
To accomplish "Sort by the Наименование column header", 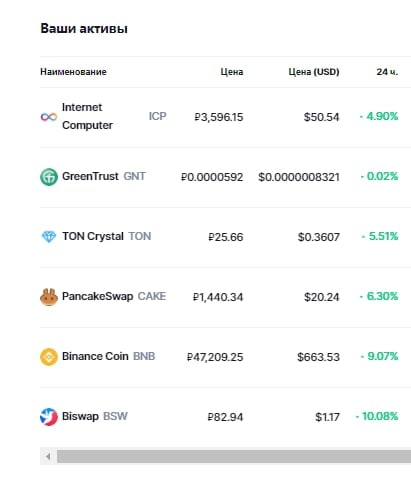I will point(73,72).
